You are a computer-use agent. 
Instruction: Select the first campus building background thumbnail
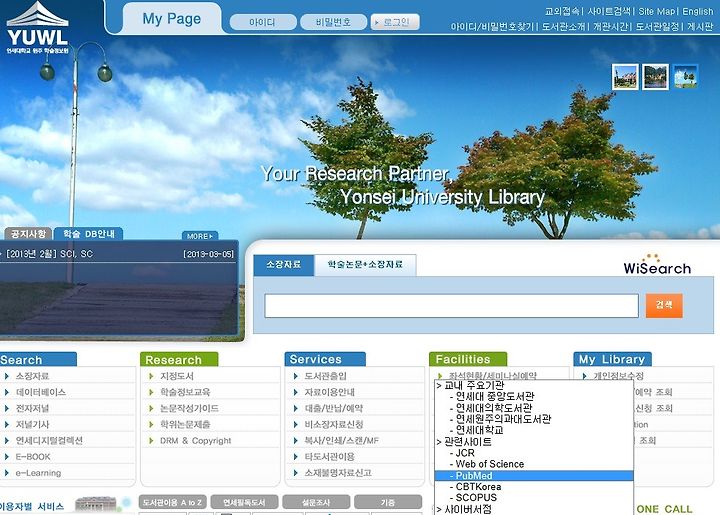(625, 77)
